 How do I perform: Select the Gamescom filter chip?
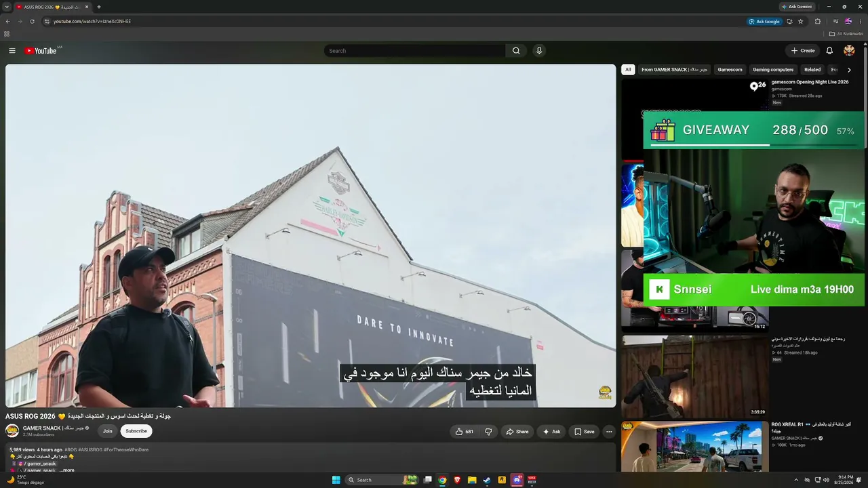coord(730,70)
